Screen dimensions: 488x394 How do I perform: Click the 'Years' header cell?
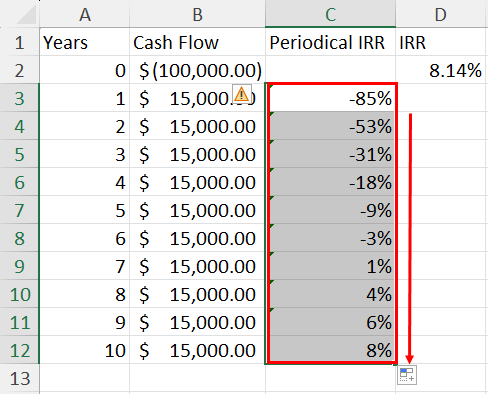[x=85, y=42]
